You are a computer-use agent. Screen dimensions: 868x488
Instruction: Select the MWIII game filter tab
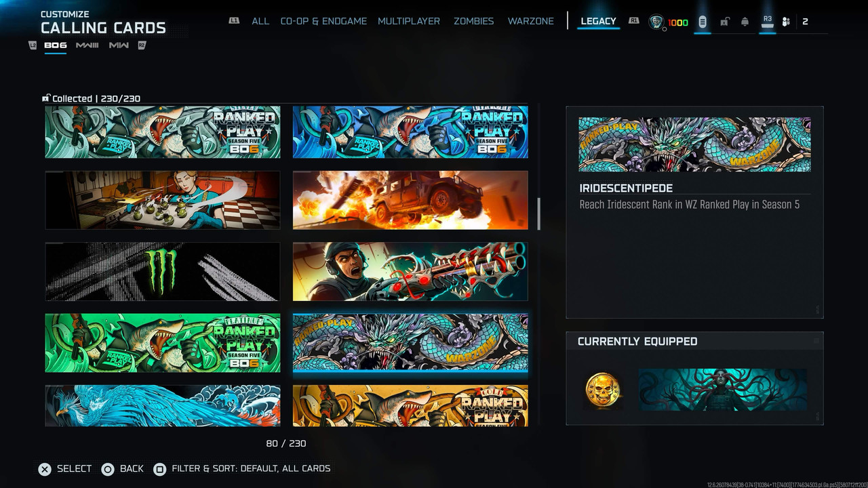(x=87, y=45)
